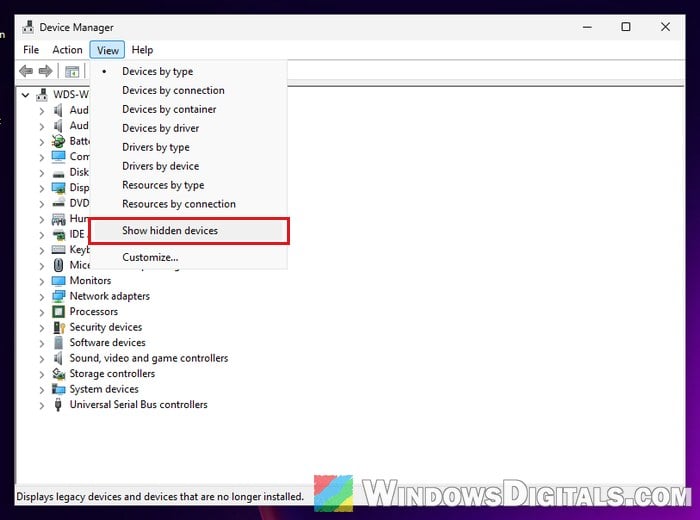Viewport: 700px width, 520px height.
Task: Select the Network adapters row
Action: tap(109, 296)
